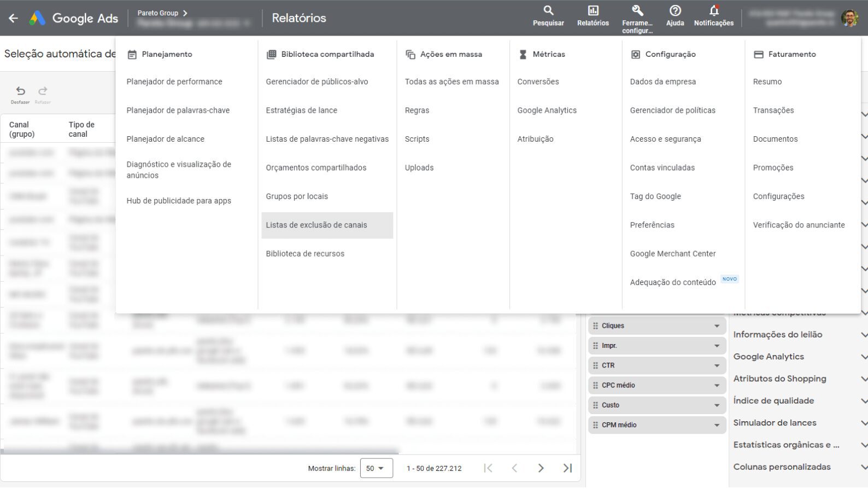
Task: Go to next page of table rows
Action: pyautogui.click(x=541, y=468)
